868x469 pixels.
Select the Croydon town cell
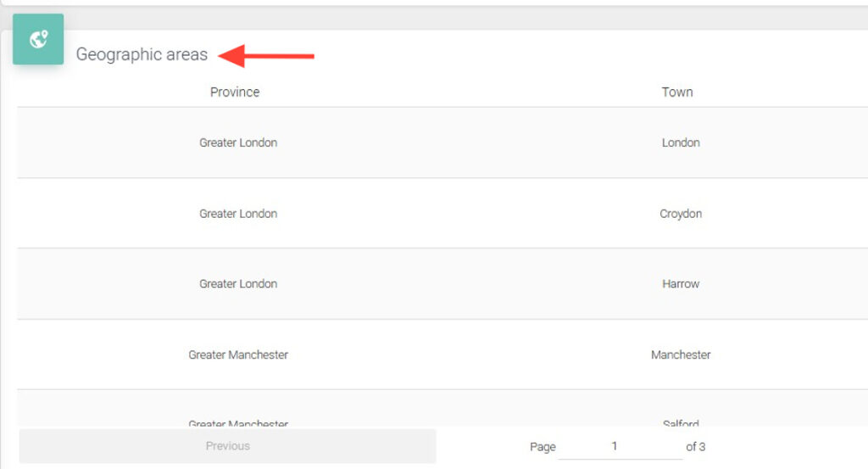[681, 214]
